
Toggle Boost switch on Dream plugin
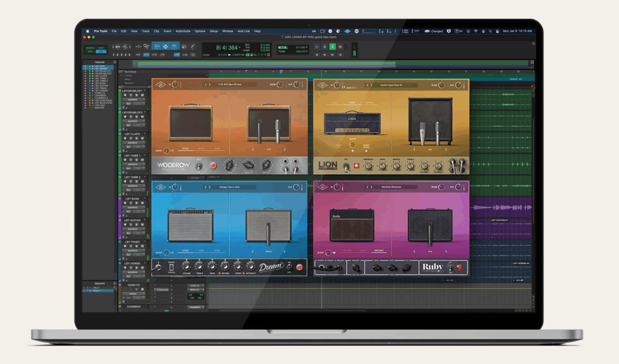coord(172,253)
